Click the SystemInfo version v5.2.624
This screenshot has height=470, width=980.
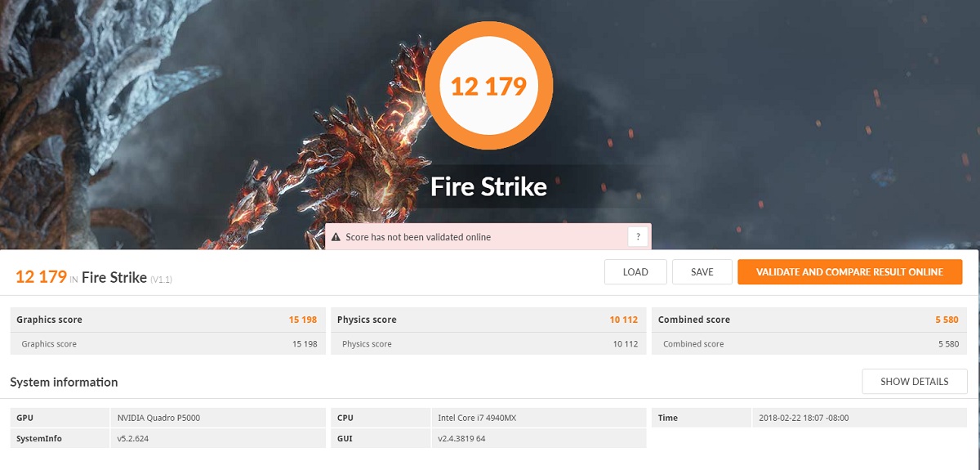(x=136, y=438)
